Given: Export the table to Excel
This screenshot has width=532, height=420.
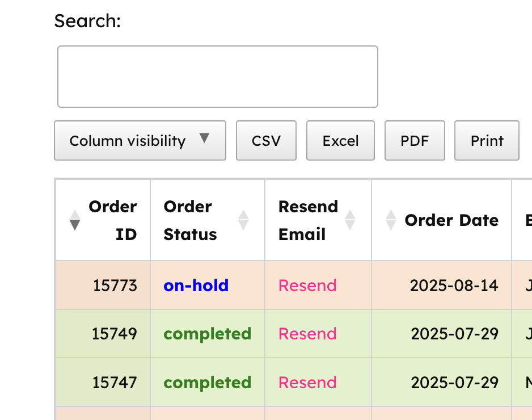Looking at the screenshot, I should pyautogui.click(x=340, y=141).
